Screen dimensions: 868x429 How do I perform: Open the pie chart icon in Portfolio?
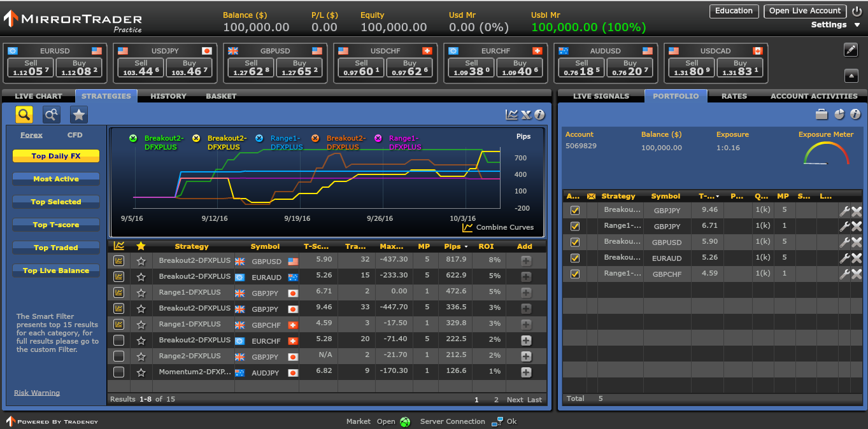pyautogui.click(x=839, y=115)
